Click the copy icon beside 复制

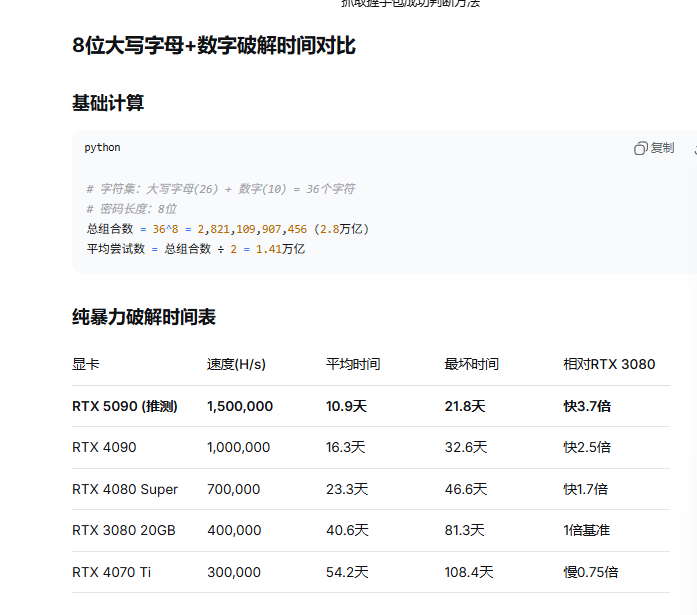pyautogui.click(x=641, y=148)
